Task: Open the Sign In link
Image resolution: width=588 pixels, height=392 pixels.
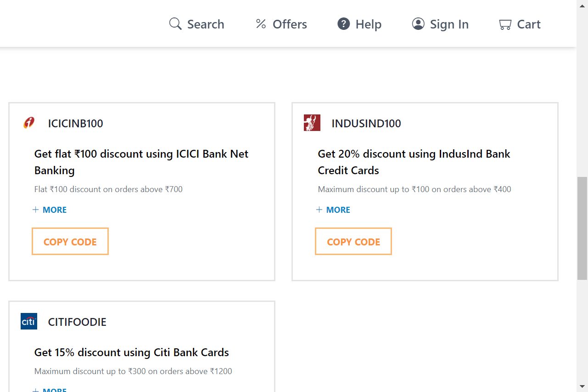Action: coord(440,24)
